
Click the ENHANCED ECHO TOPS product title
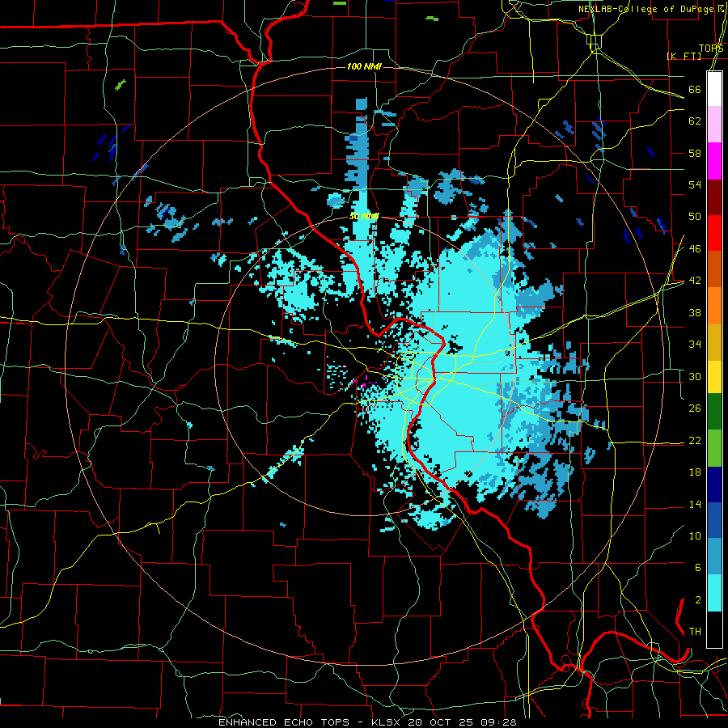coord(284,722)
